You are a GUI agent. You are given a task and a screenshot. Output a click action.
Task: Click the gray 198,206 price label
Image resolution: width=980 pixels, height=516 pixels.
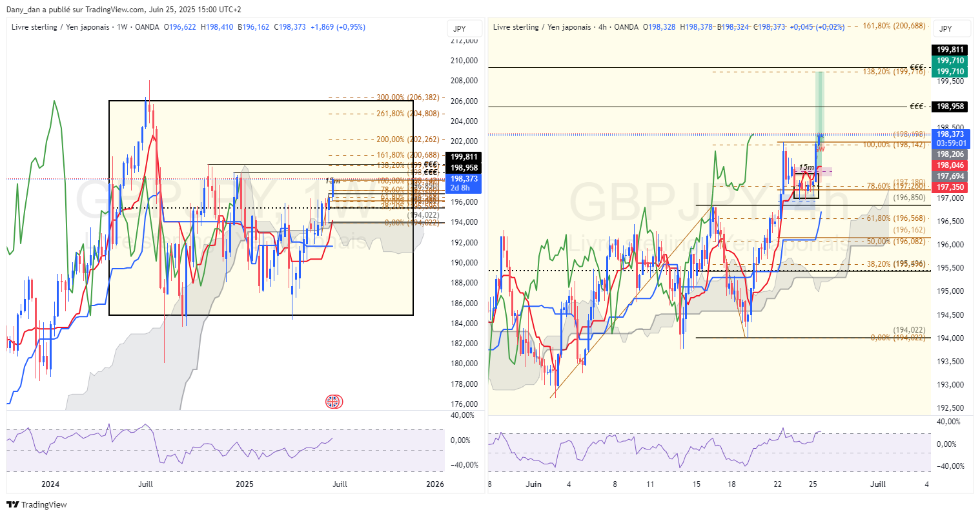tap(950, 154)
